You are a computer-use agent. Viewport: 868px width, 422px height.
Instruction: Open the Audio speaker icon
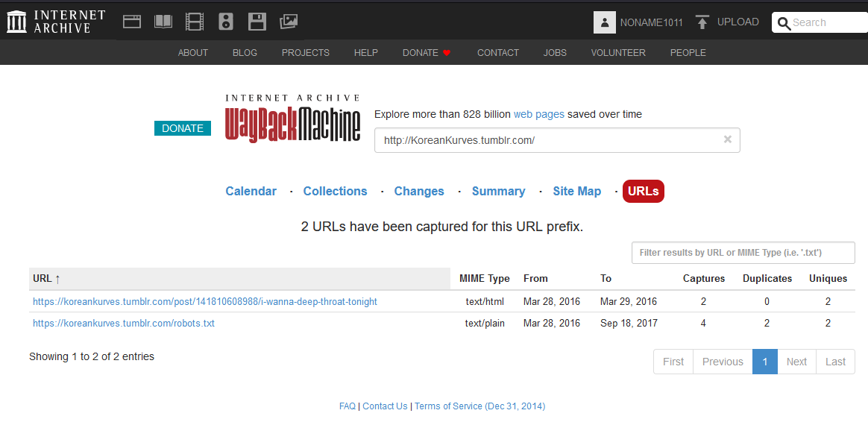[x=226, y=22]
